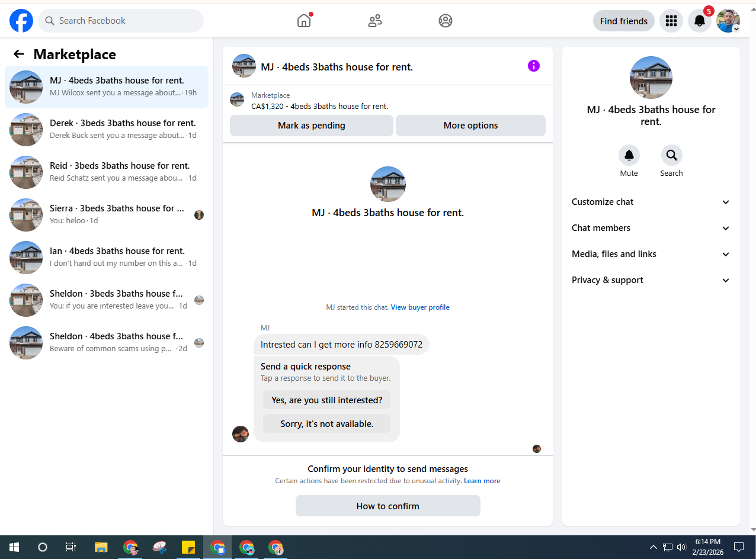Open the Ian 4beds 3baths conversation
This screenshot has height=559, width=756.
pos(107,258)
